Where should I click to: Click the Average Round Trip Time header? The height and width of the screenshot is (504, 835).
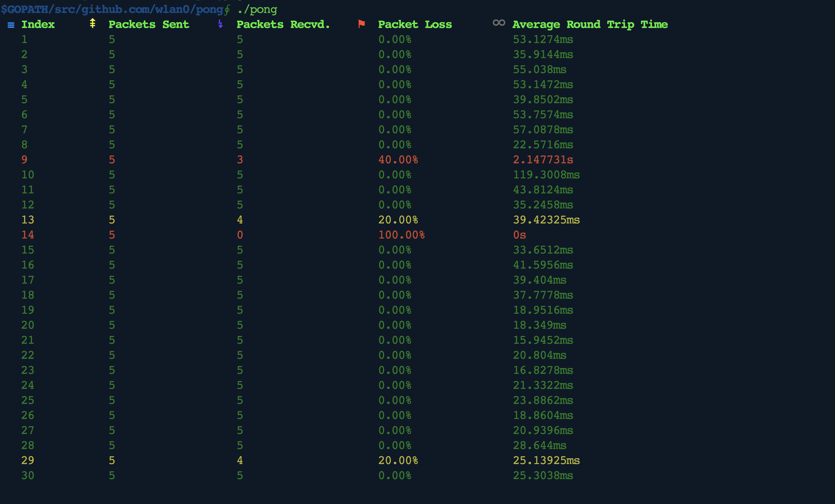tap(590, 24)
